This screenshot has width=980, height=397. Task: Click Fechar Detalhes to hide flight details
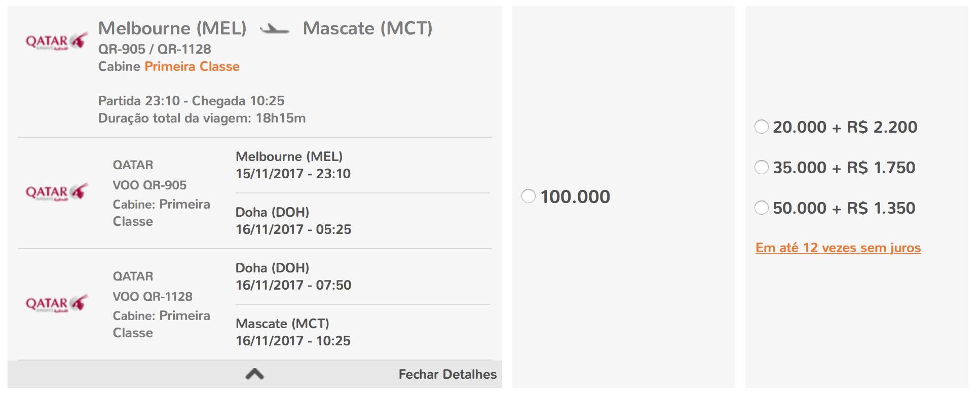coord(447,374)
